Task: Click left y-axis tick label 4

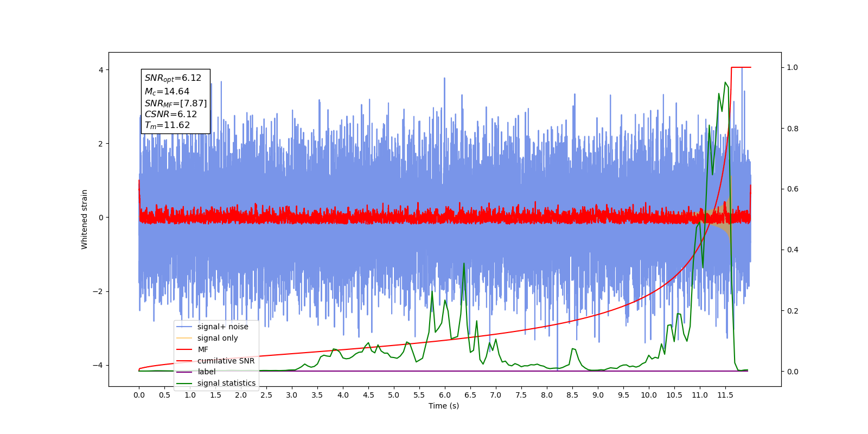Action: pos(101,70)
